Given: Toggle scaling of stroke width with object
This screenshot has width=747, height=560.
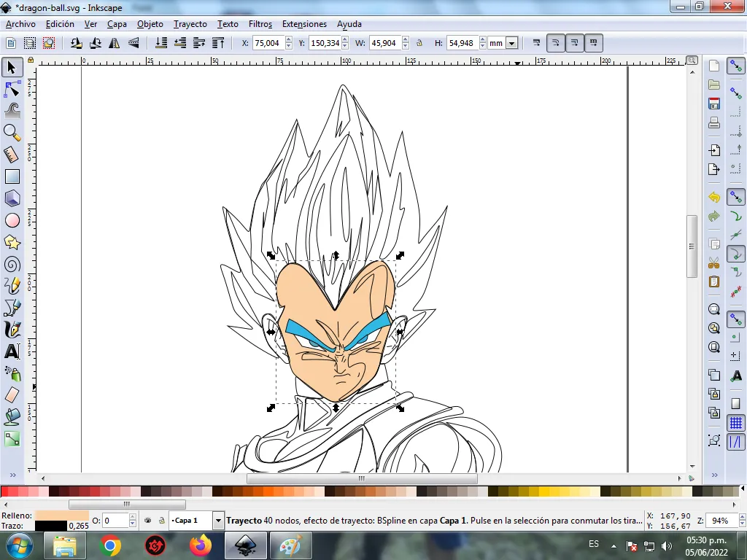Looking at the screenshot, I should point(536,43).
